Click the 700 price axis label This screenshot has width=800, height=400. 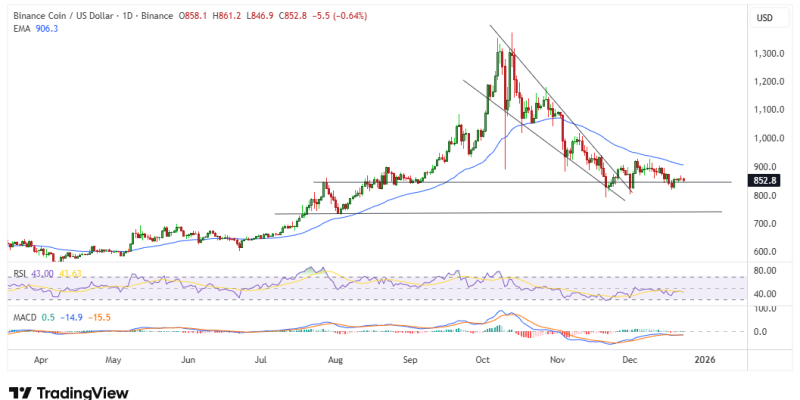point(765,224)
